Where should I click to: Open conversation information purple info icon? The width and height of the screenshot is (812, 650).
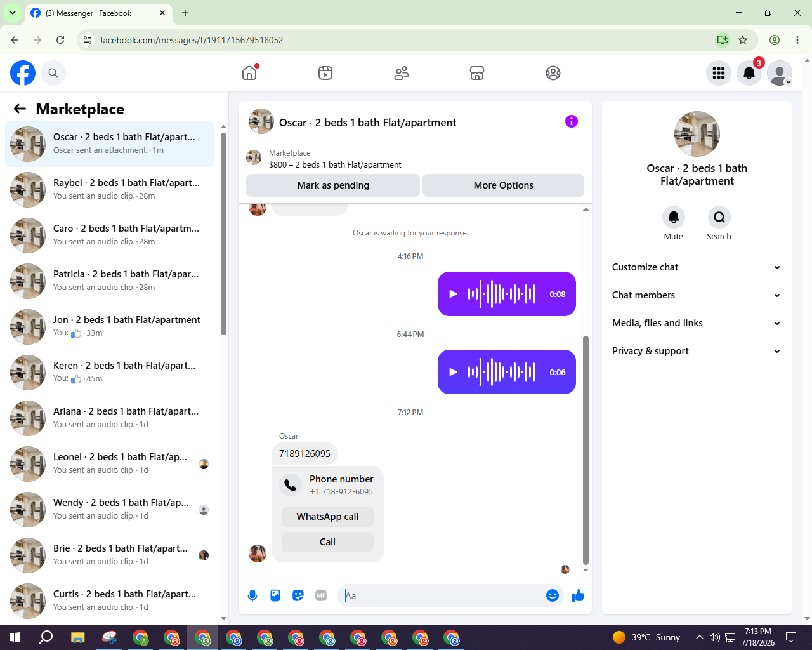point(572,121)
